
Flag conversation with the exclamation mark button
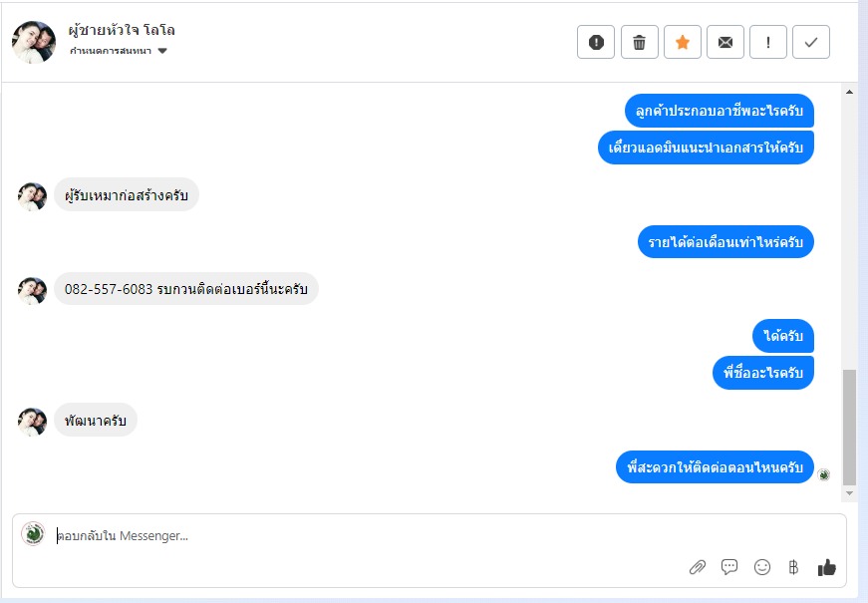click(x=767, y=42)
